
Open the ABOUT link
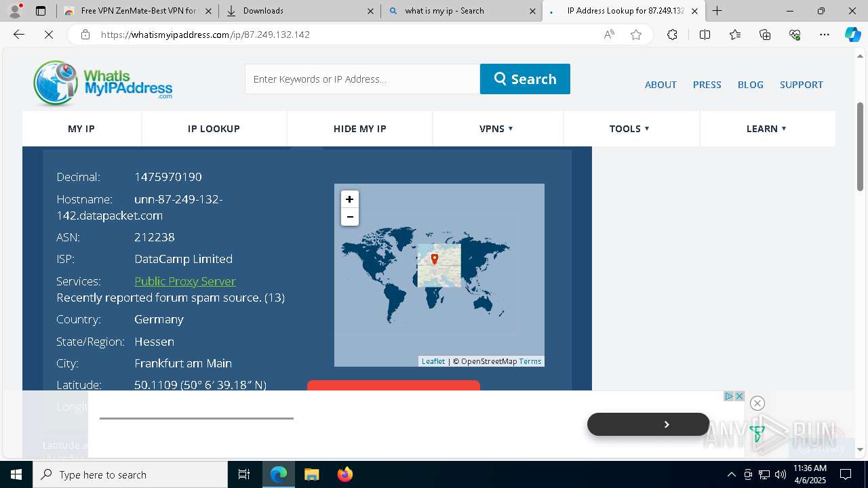(x=660, y=85)
